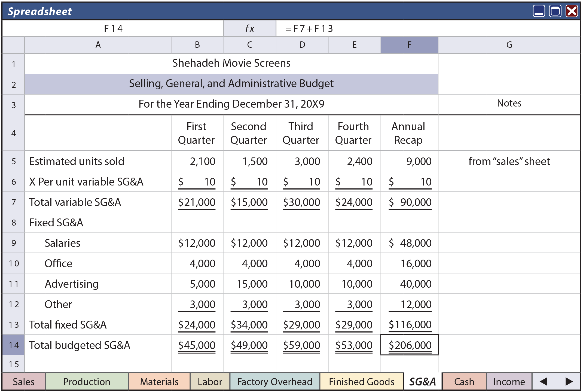Viewport: 583px width, 392px height.
Task: Select the 'Estimated units sold' label cell
Action: pyautogui.click(x=98, y=161)
